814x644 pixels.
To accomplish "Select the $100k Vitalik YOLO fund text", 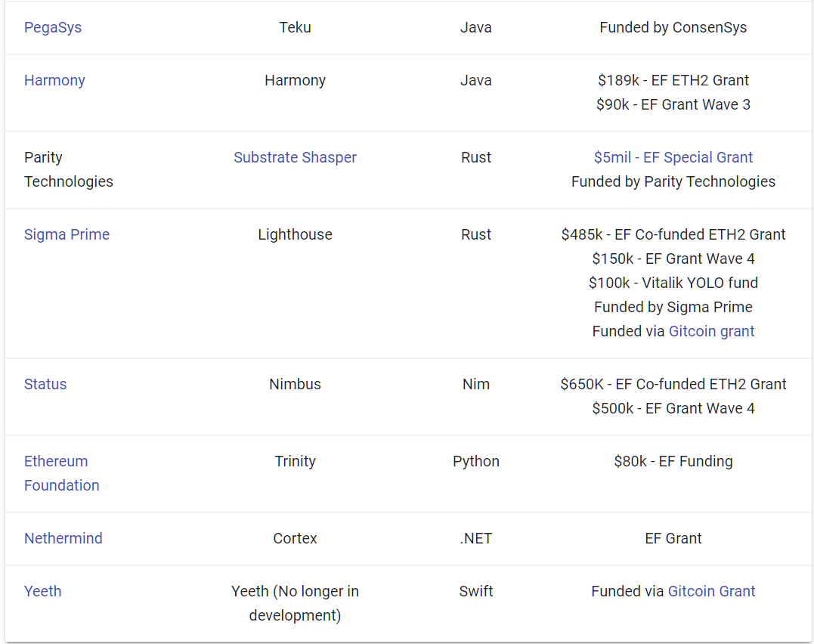I will 673,283.
